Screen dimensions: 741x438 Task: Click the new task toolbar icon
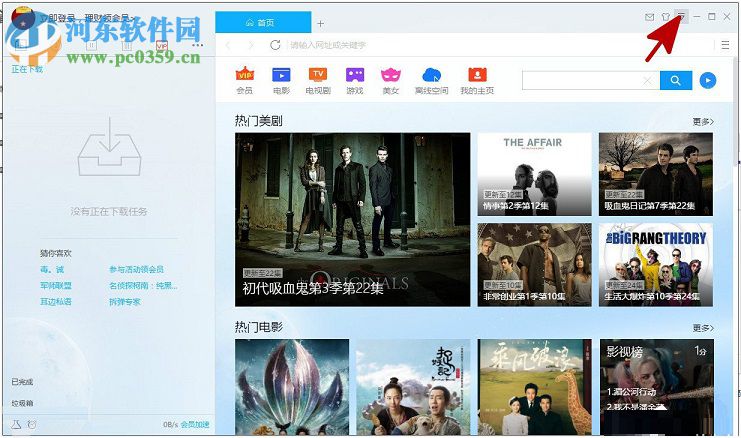pos(21,45)
